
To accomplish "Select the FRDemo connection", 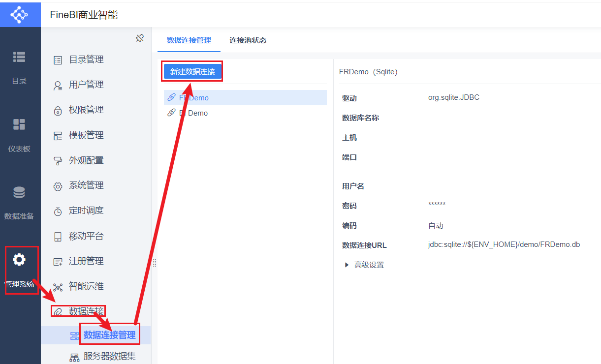I will pyautogui.click(x=245, y=97).
